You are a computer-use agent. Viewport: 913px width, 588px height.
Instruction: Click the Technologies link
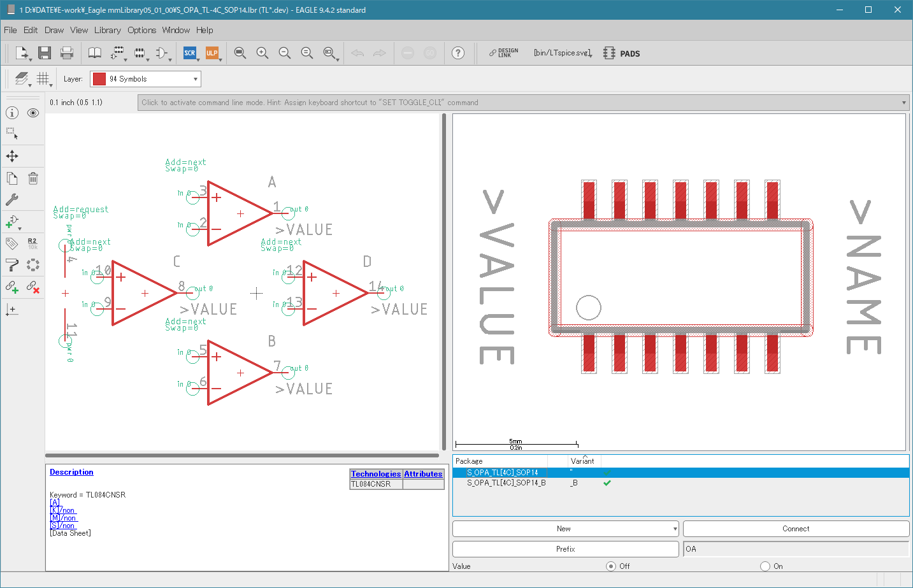coord(376,474)
